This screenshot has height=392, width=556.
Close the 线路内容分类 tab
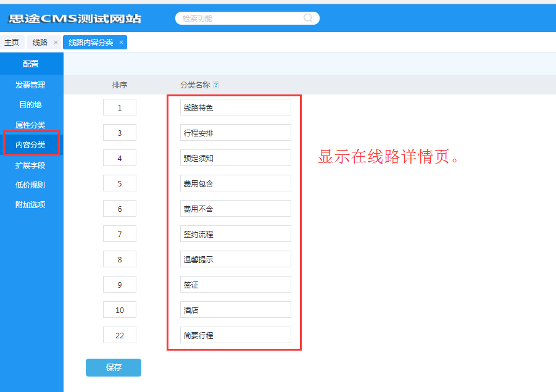[121, 43]
